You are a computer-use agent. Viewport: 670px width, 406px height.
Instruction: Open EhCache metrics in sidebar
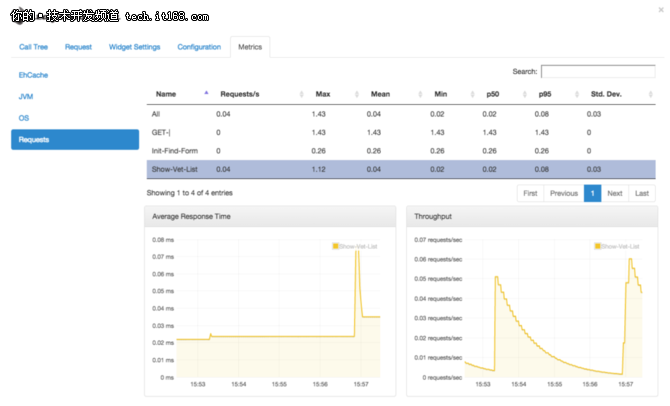pyautogui.click(x=33, y=75)
